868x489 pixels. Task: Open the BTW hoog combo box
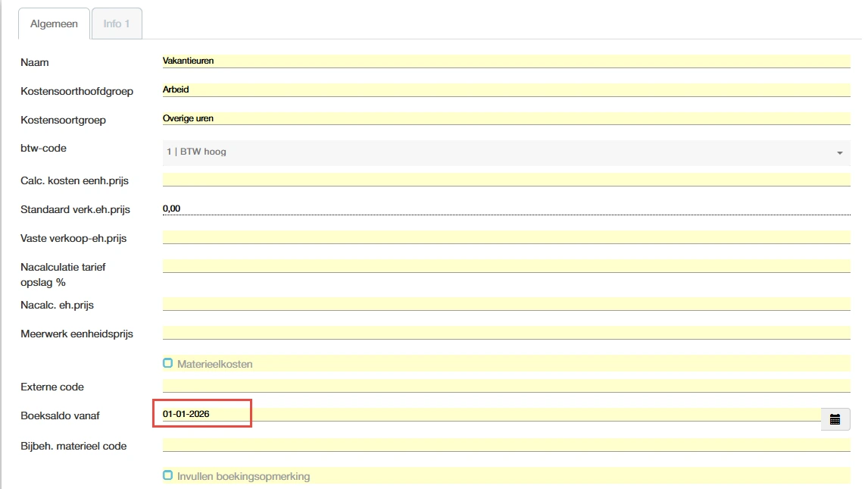pyautogui.click(x=500, y=152)
